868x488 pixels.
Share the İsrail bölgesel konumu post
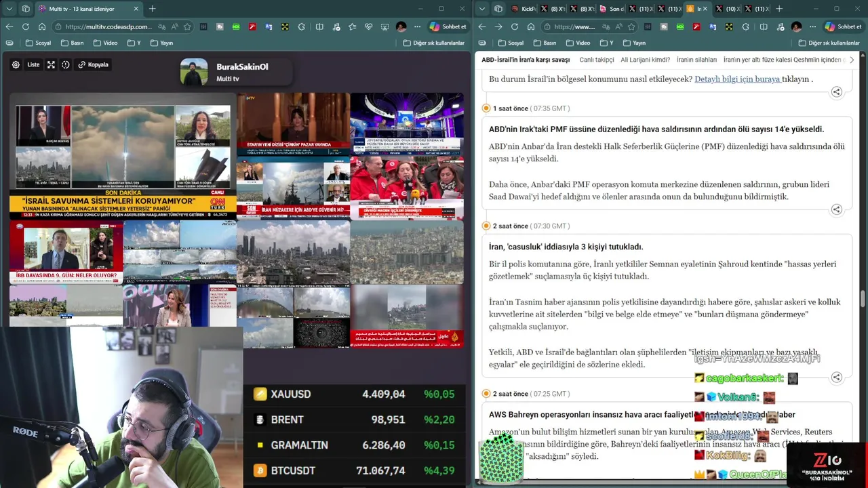point(837,92)
